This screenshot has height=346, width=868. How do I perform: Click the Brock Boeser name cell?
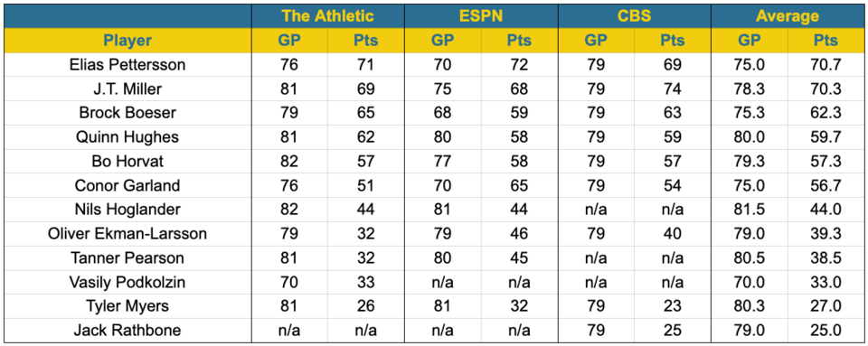pyautogui.click(x=127, y=113)
